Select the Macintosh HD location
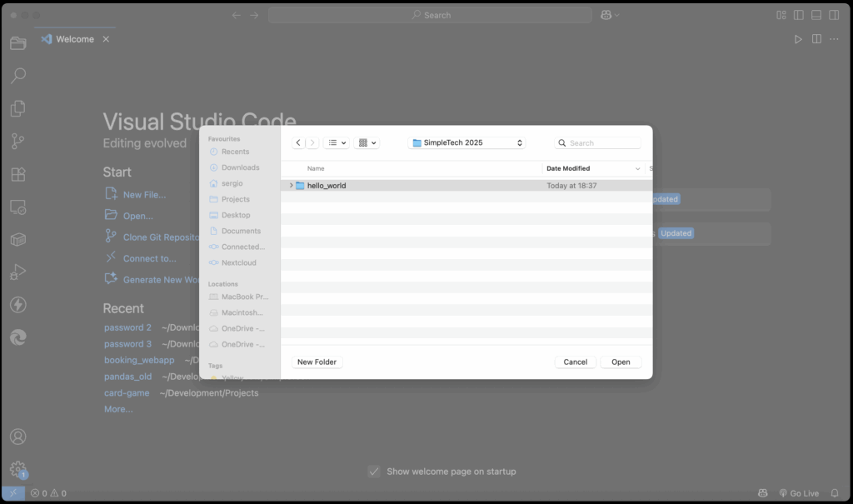The height and width of the screenshot is (504, 853). coord(242,312)
